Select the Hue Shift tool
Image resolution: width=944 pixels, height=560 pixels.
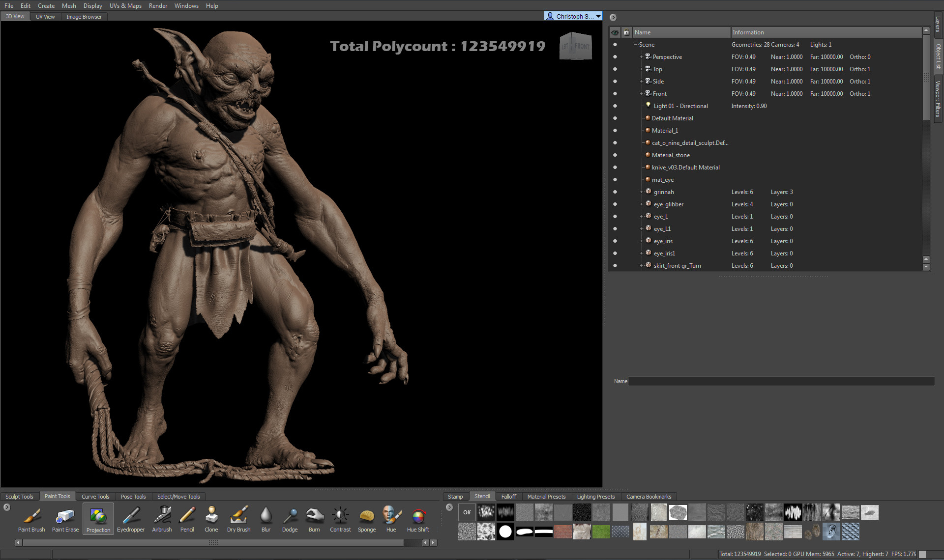[x=418, y=520]
